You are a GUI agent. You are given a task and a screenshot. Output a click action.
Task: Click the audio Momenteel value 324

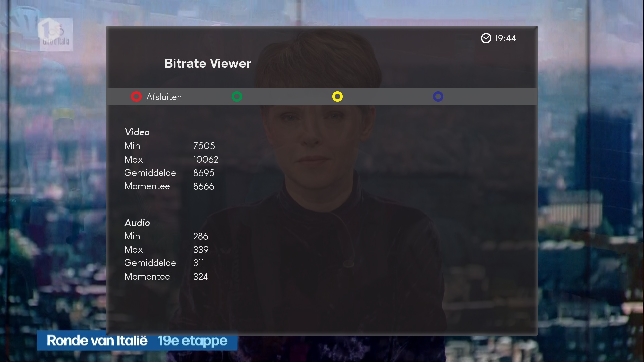click(200, 277)
